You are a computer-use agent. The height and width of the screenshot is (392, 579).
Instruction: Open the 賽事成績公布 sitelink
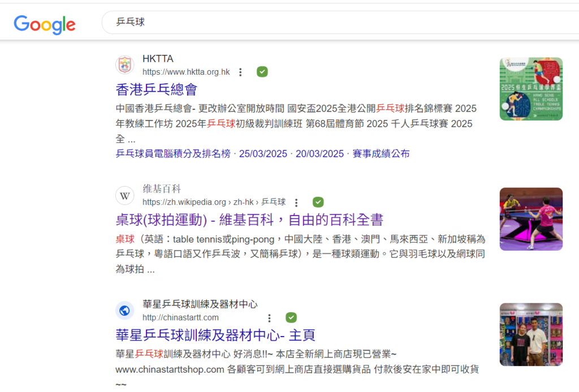[381, 154]
